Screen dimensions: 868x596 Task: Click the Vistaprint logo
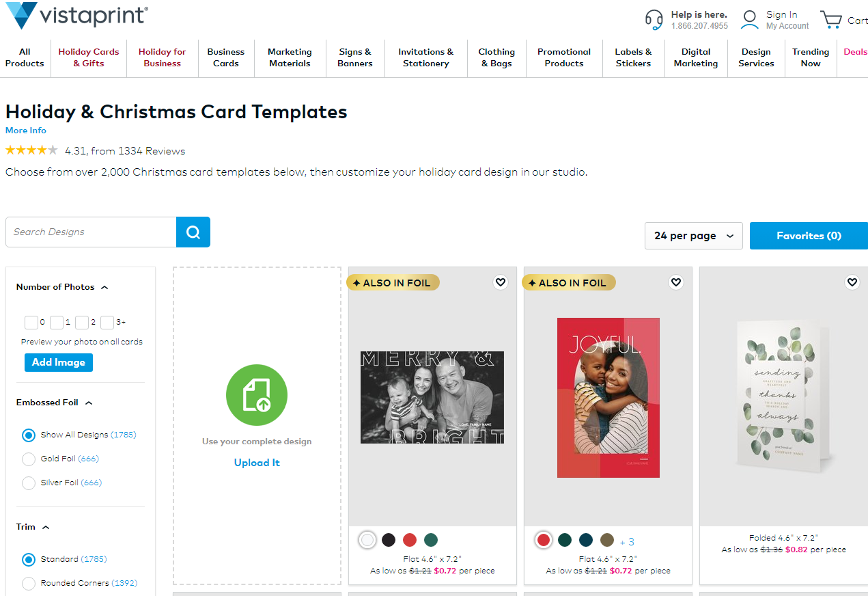[x=76, y=16]
